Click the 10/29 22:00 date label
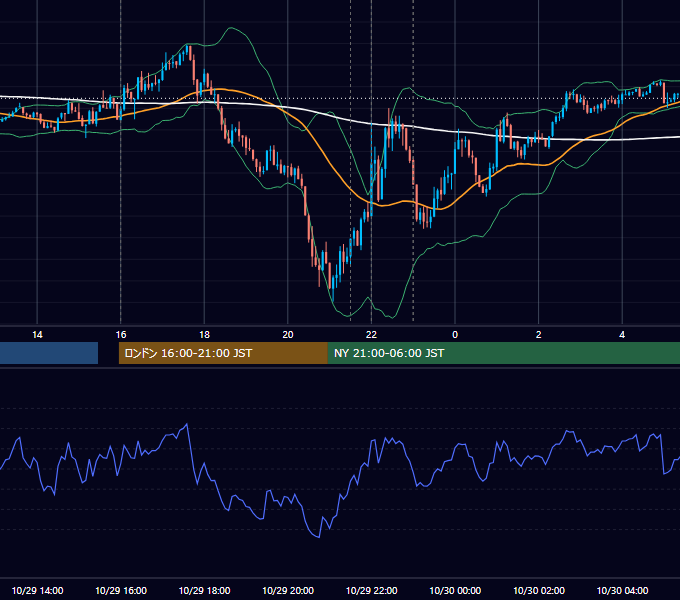Image resolution: width=680 pixels, height=600 pixels. pos(371,590)
